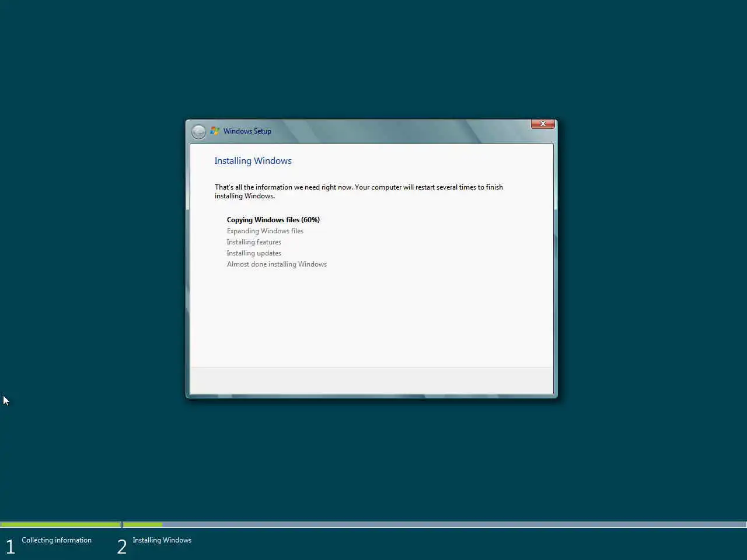Click the 'Windows Setup' title text
This screenshot has height=560, width=747.
click(x=247, y=131)
